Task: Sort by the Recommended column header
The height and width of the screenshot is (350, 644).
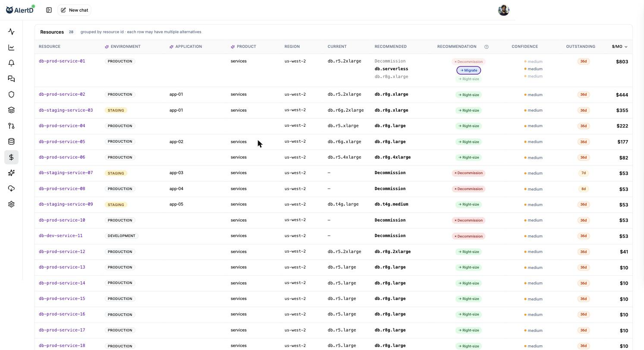Action: (390, 47)
